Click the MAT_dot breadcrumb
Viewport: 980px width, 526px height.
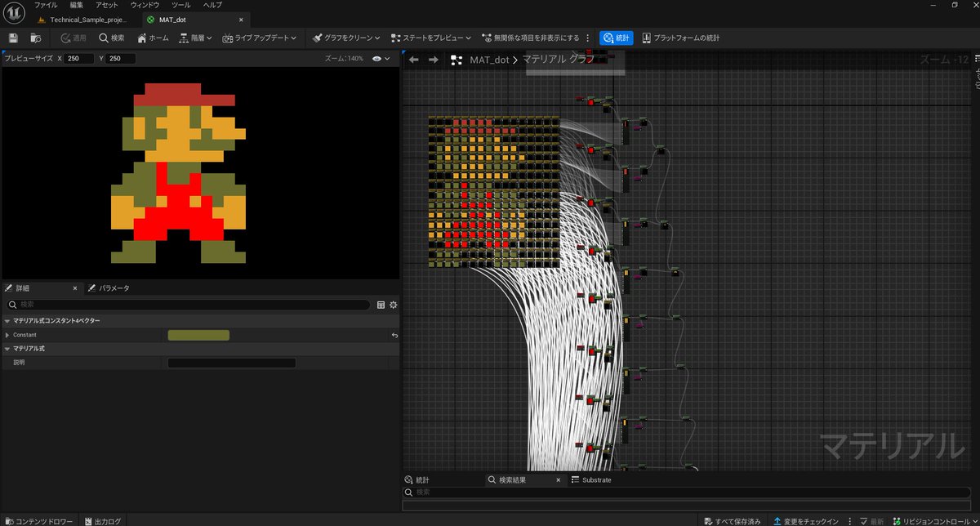click(x=489, y=60)
